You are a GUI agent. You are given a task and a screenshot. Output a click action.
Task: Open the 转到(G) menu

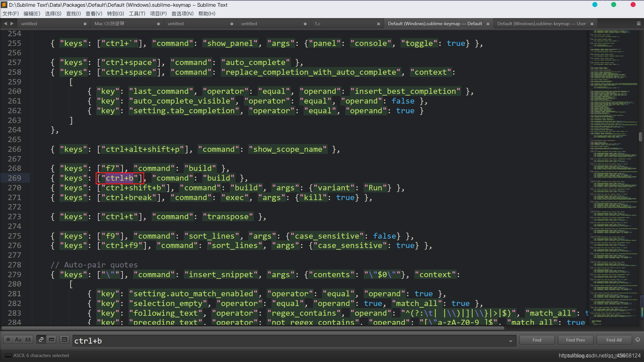pyautogui.click(x=115, y=14)
